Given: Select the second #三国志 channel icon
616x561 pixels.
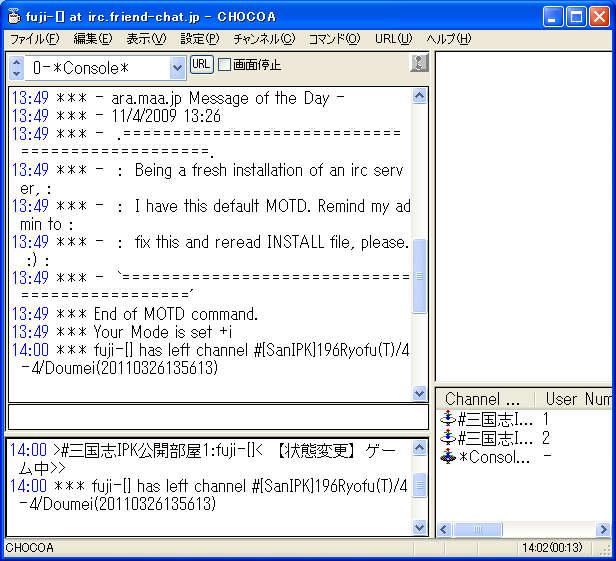Looking at the screenshot, I should pos(448,438).
